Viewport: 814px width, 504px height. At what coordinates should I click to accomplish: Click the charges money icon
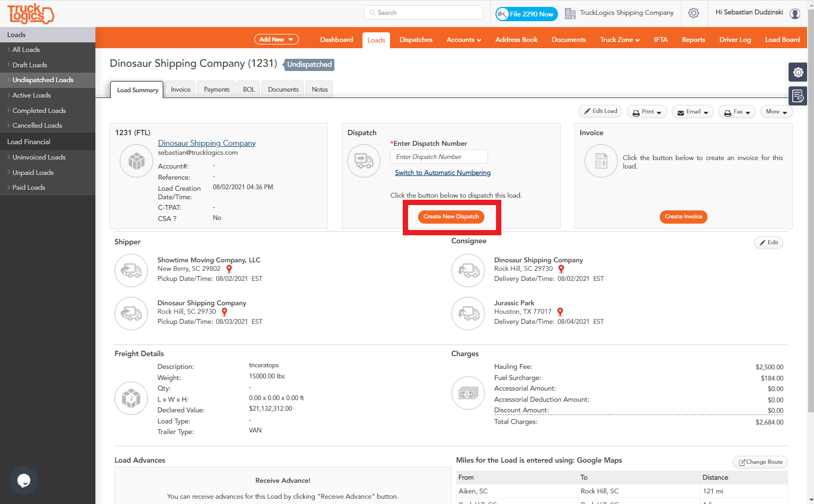pyautogui.click(x=468, y=393)
